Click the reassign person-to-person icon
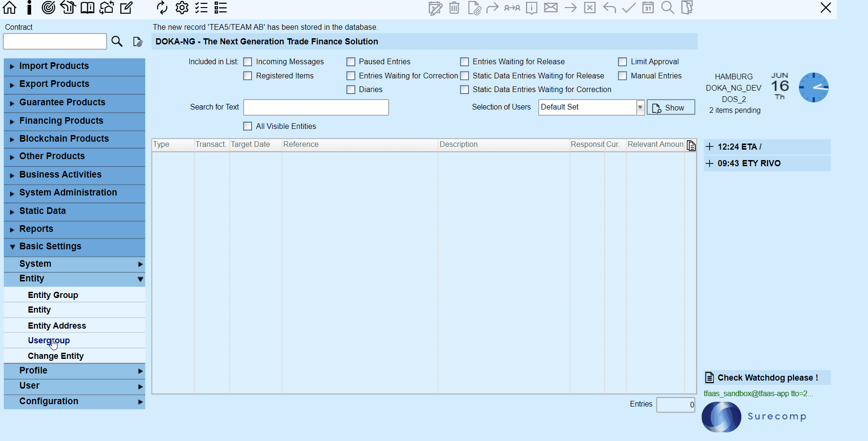Viewport: 868px width, 441px height. [x=512, y=8]
